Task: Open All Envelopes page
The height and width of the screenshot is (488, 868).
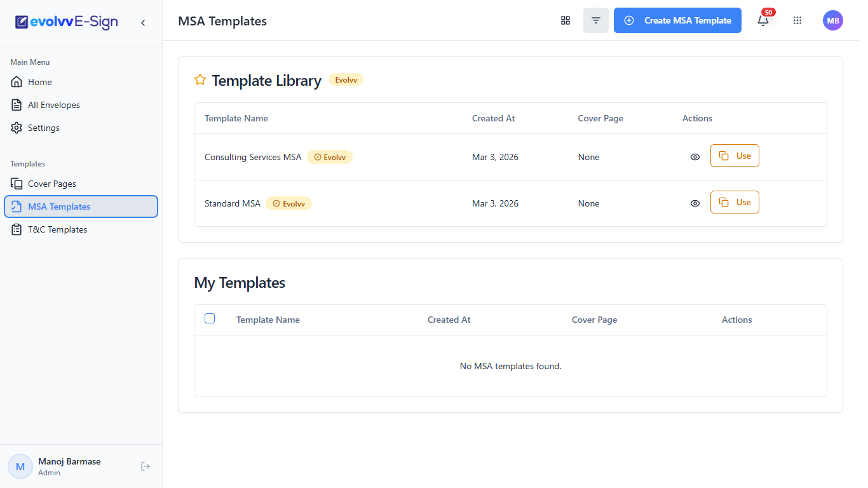Action: point(81,105)
